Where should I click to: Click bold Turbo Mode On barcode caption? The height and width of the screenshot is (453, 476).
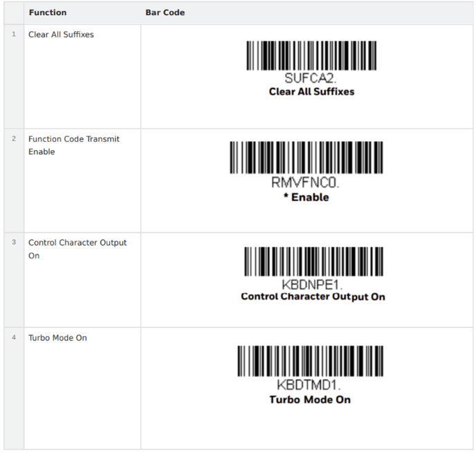click(310, 400)
